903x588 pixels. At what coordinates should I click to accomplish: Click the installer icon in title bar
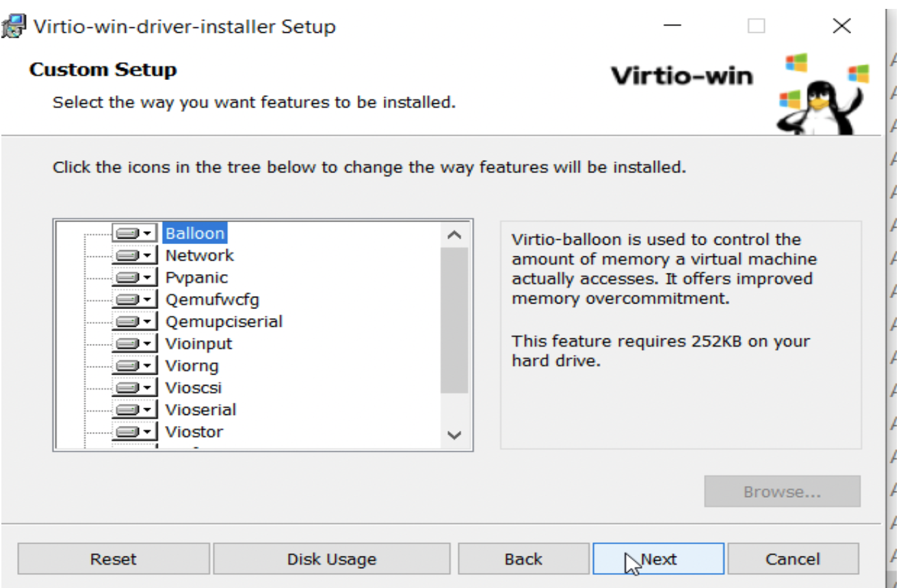(x=15, y=27)
